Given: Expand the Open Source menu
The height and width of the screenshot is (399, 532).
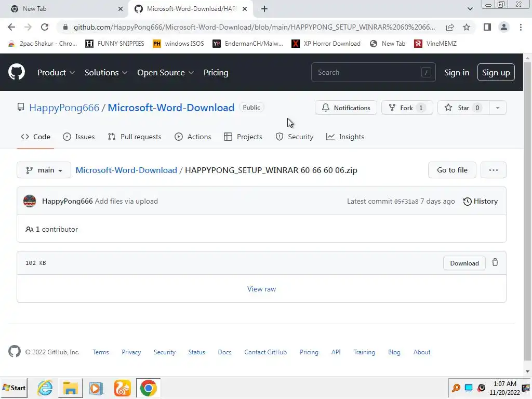Looking at the screenshot, I should point(166,73).
